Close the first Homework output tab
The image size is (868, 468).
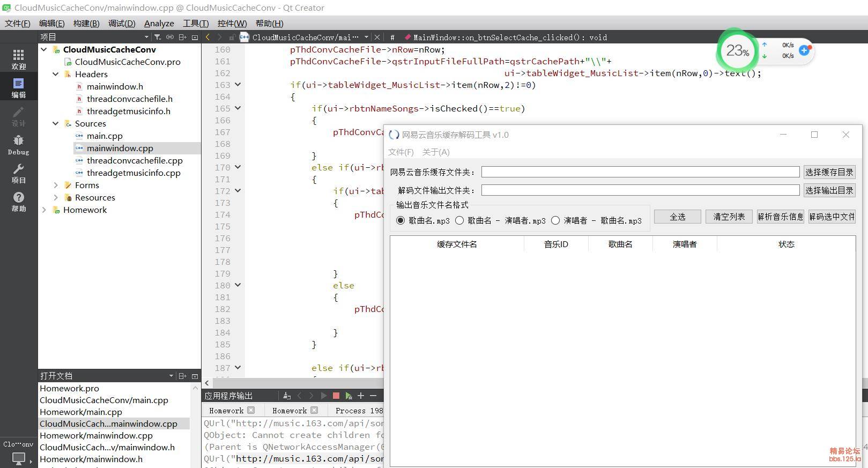click(x=251, y=410)
